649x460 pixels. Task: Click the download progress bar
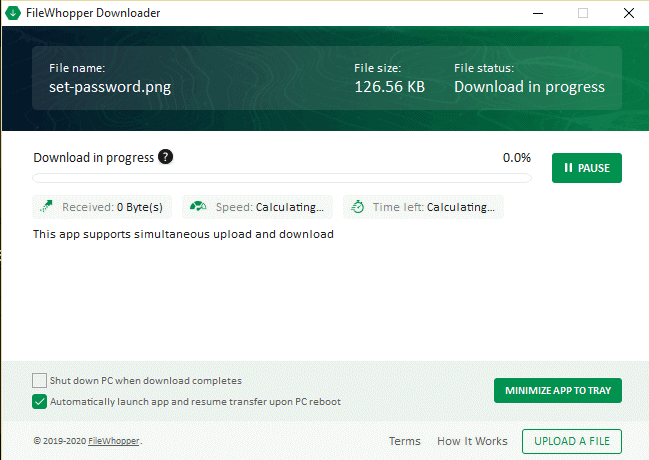pos(282,178)
